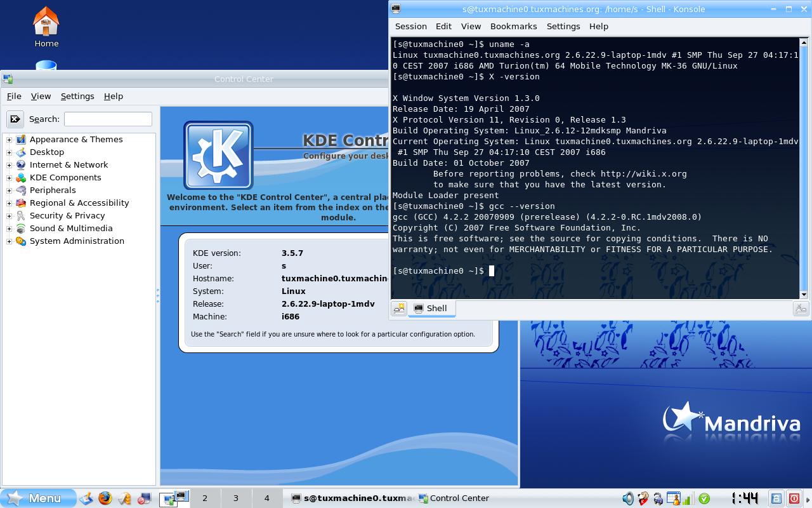Viewport: 812px width, 508px height.
Task: Open the Konsole View menu
Action: point(471,26)
